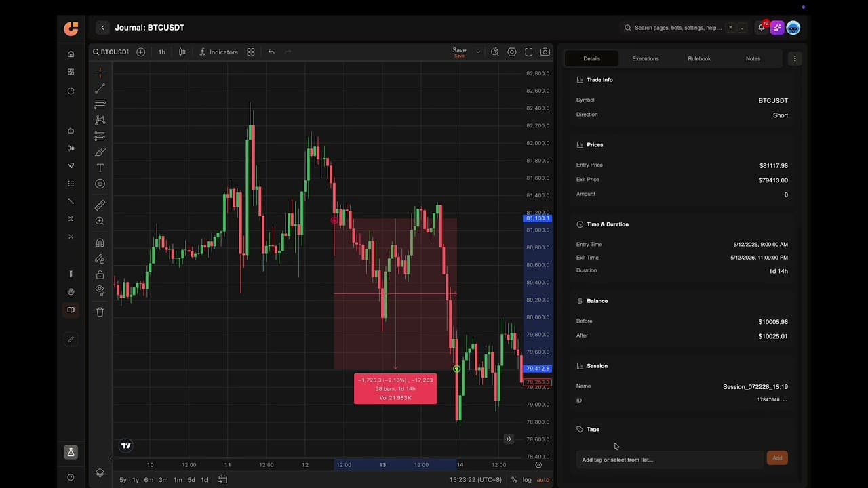Viewport: 868px width, 488px height.
Task: Open the help question mark in sidebar
Action: pyautogui.click(x=71, y=477)
